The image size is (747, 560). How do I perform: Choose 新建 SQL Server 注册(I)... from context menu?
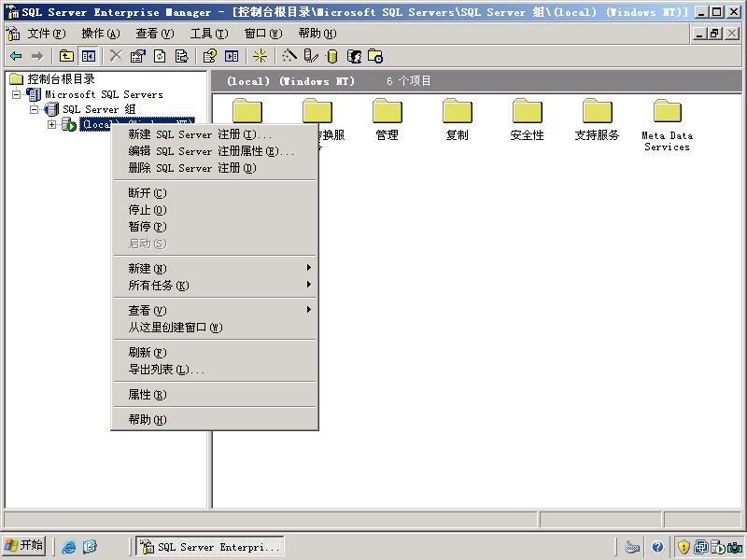coord(215,134)
